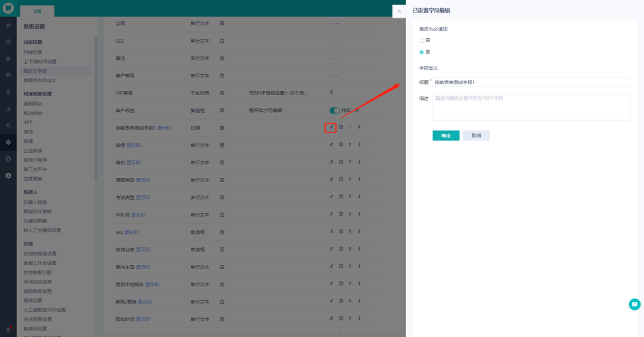The height and width of the screenshot is (337, 644).
Task: Delete the 是否本地购车 field
Action: pos(341,283)
